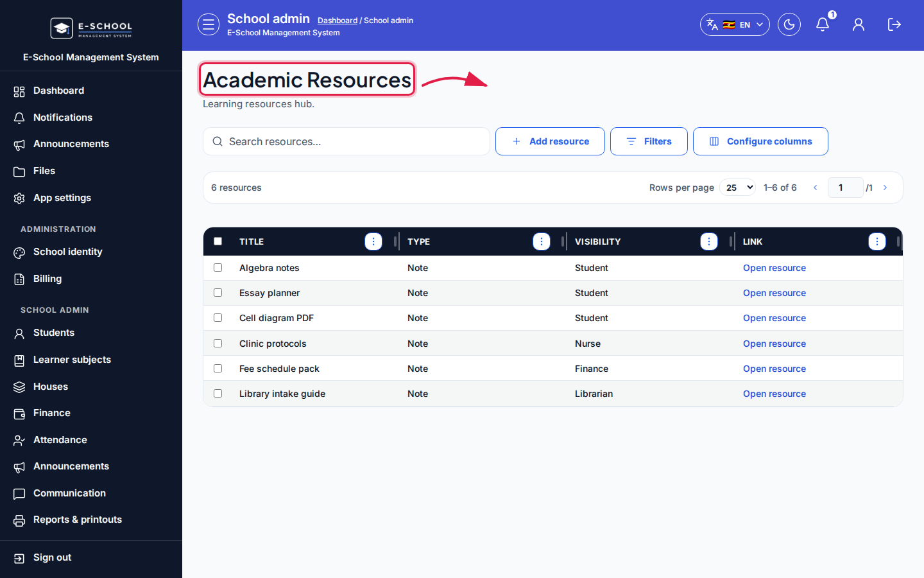
Task: Click the E-School logo
Action: [x=91, y=28]
